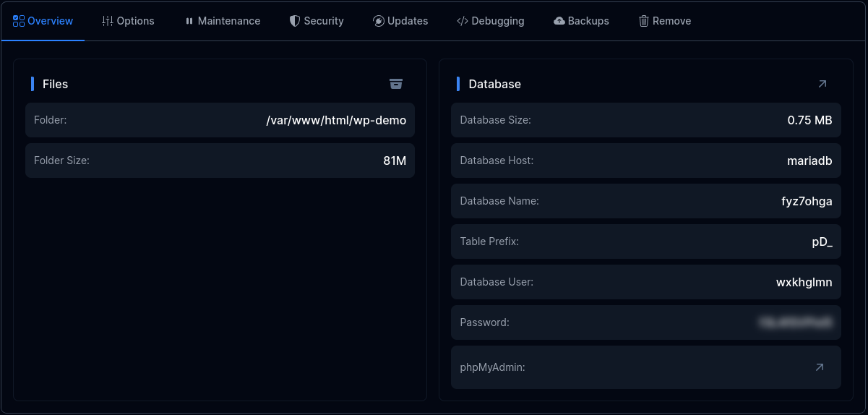Open the Options tab
The width and height of the screenshot is (868, 415).
(128, 21)
